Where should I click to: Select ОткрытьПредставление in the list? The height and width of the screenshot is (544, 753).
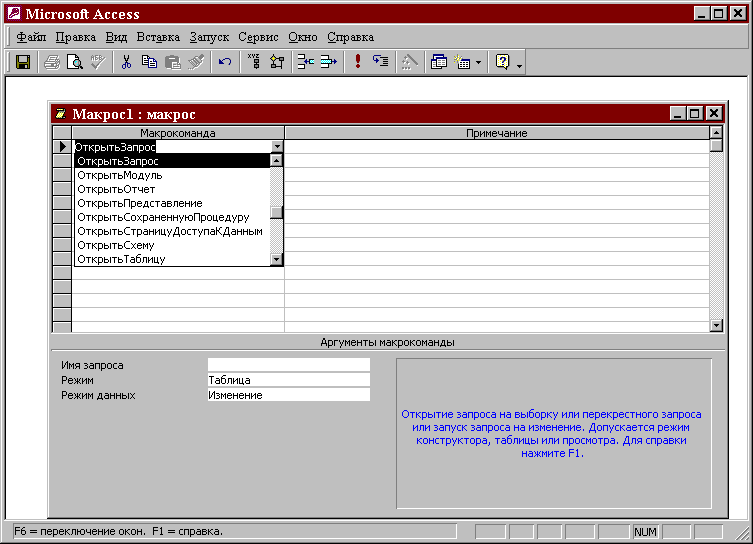[x=173, y=203]
